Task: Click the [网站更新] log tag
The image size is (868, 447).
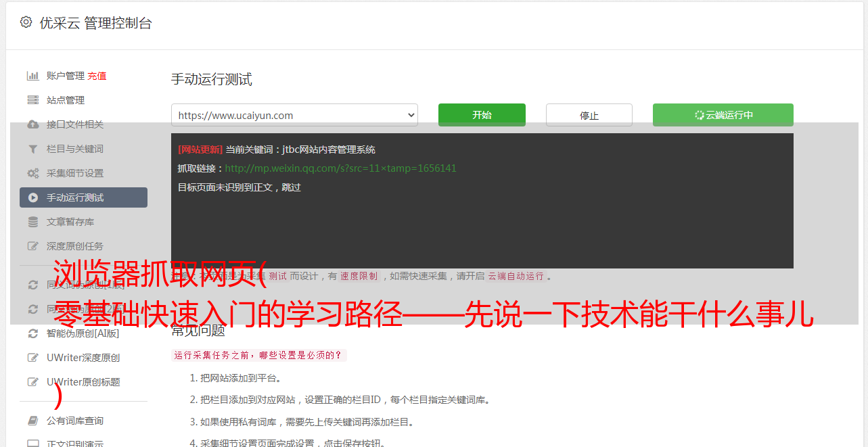Action: tap(200, 149)
